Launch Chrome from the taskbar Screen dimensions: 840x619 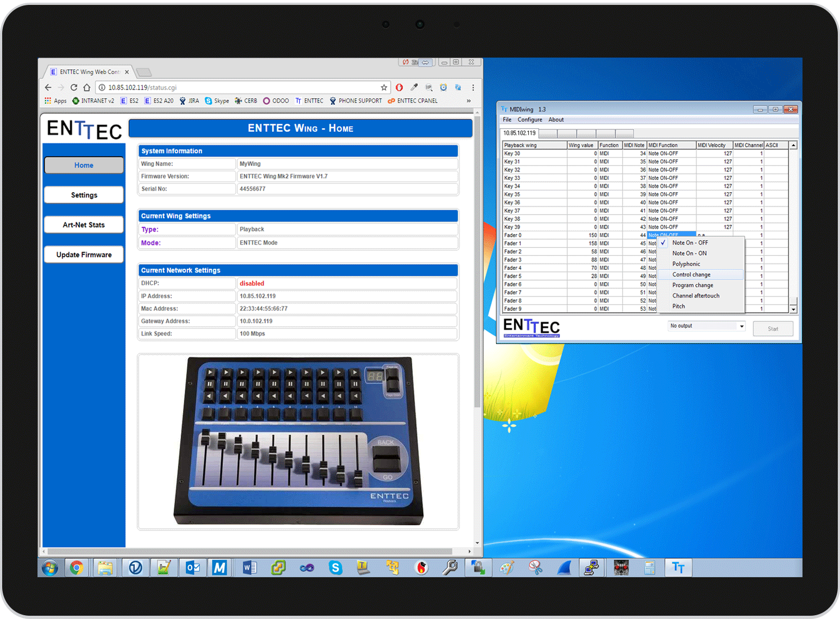77,568
